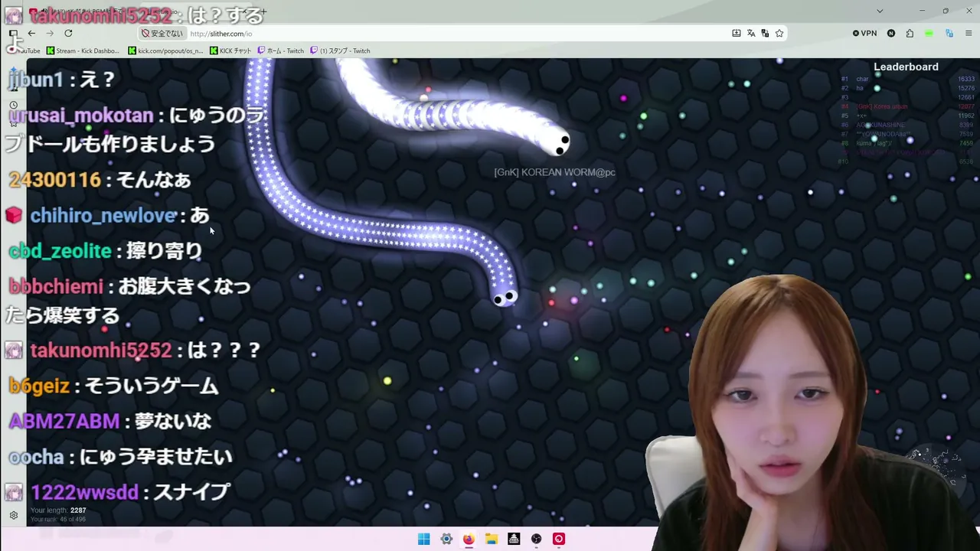Open the スタンプ - Twitch bookmark
980x551 pixels.
tap(340, 51)
